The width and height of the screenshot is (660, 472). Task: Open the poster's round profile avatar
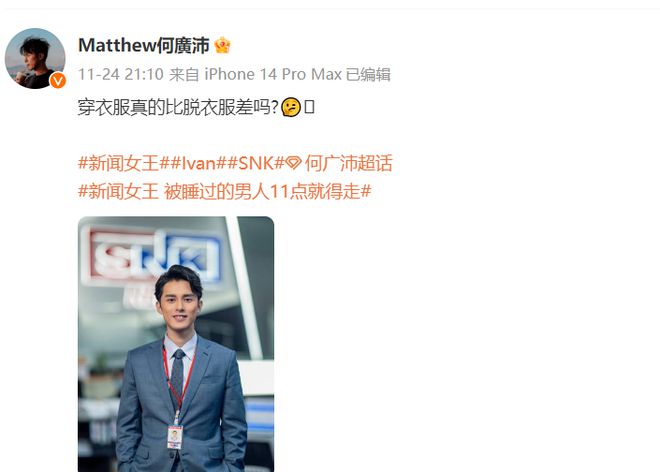tap(35, 59)
